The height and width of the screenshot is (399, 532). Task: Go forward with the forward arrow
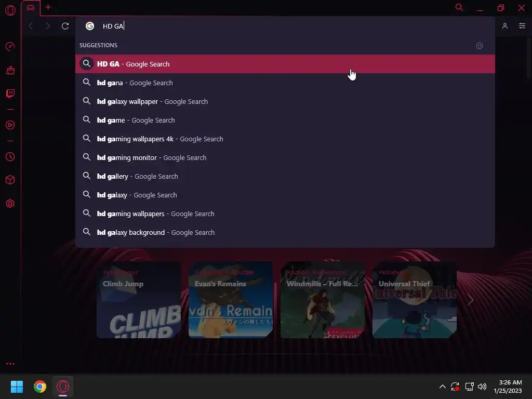point(48,26)
